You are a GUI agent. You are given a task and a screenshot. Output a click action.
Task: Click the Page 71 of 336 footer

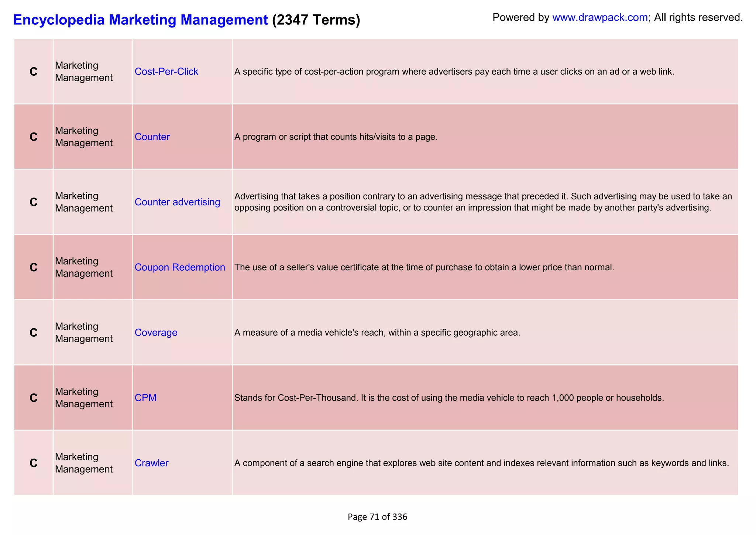tap(377, 517)
